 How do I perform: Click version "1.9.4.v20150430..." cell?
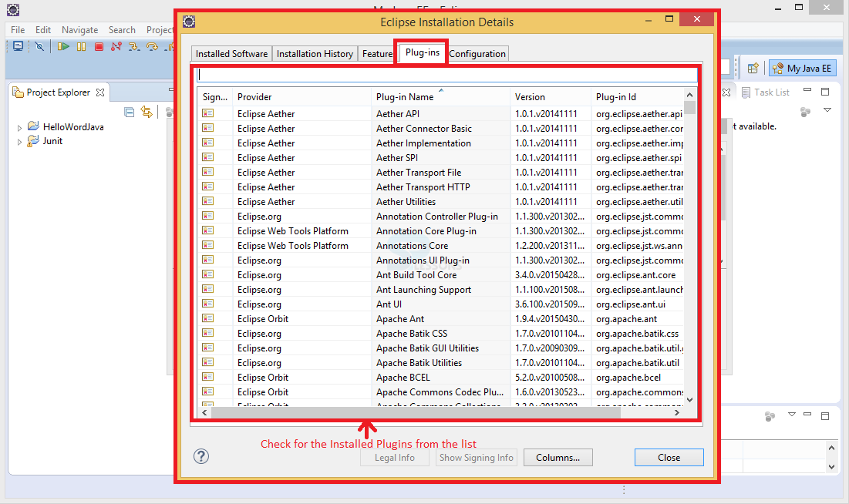point(550,318)
